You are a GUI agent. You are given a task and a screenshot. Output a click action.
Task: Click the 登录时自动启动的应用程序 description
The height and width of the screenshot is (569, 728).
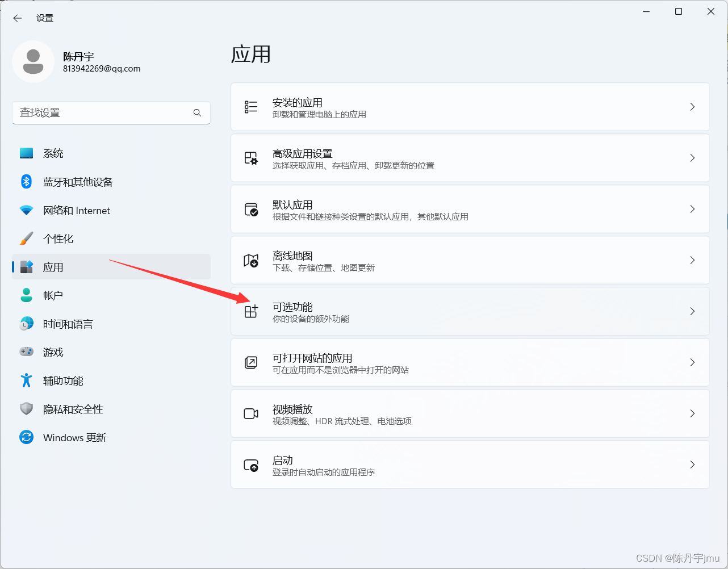(324, 472)
